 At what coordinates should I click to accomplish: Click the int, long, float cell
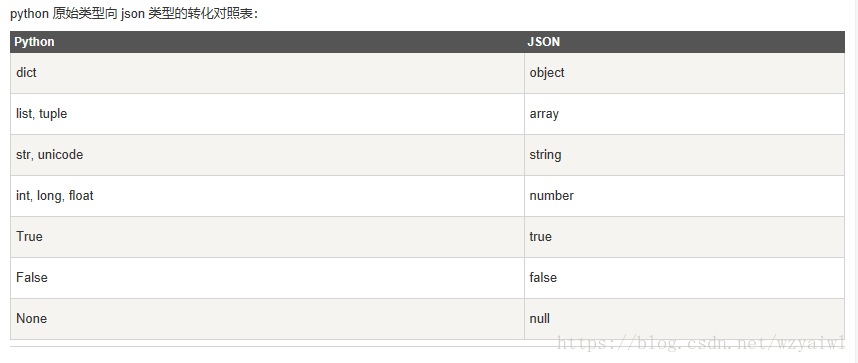click(x=267, y=196)
